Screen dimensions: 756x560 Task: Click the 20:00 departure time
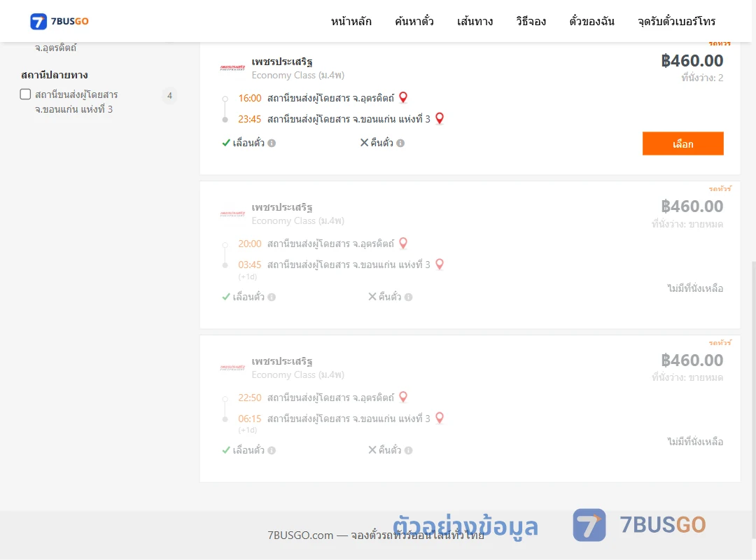[250, 244]
